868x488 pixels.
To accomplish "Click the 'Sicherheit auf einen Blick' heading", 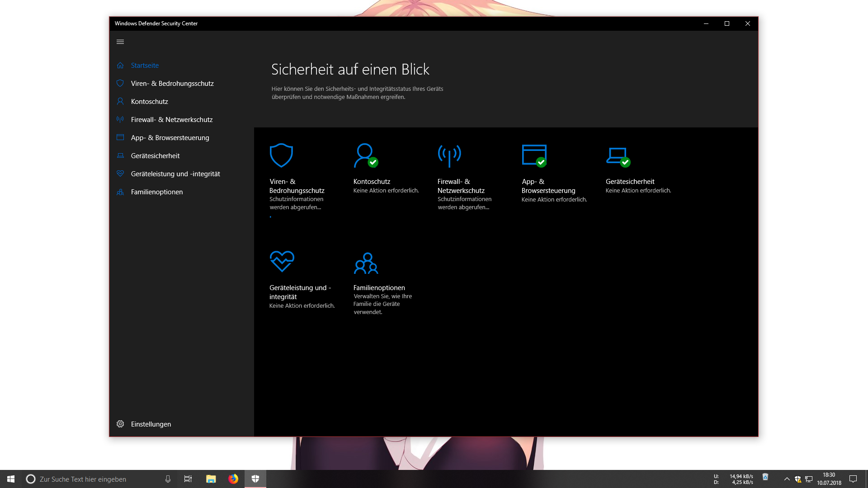I will 350,69.
